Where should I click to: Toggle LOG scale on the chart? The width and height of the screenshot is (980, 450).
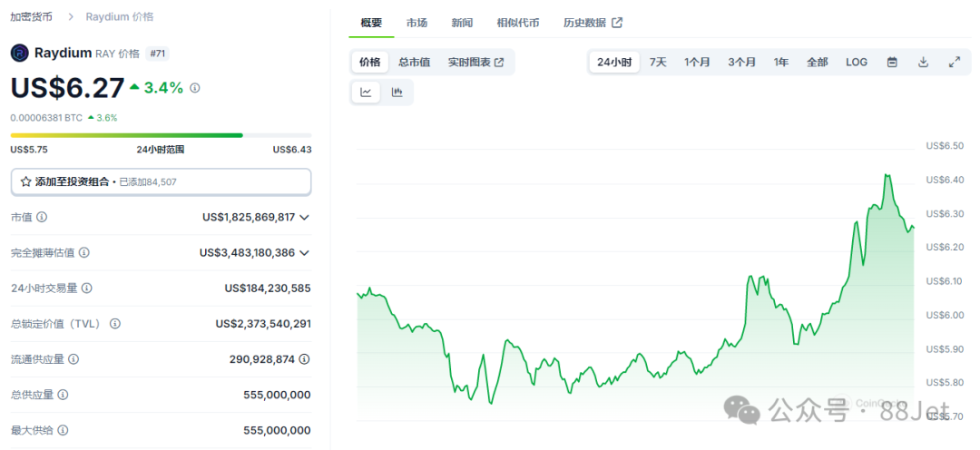[857, 62]
